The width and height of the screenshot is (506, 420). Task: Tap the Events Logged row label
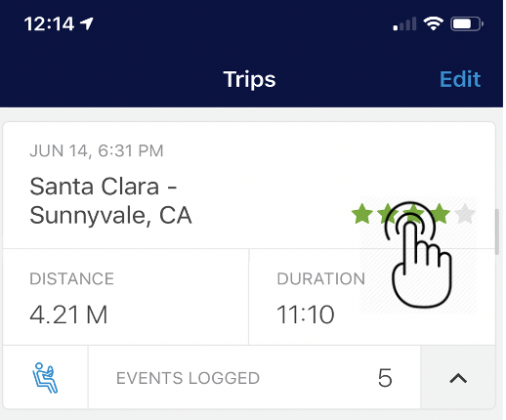188,378
